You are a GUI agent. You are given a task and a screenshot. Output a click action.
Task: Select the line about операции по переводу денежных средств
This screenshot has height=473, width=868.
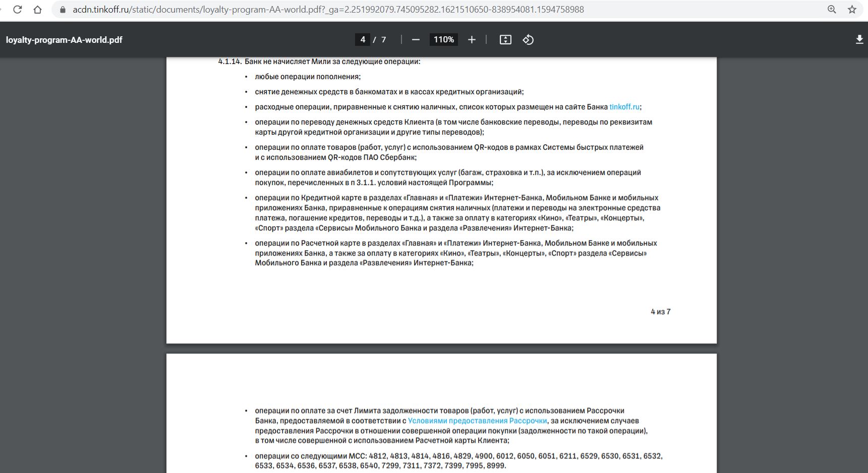[453, 122]
